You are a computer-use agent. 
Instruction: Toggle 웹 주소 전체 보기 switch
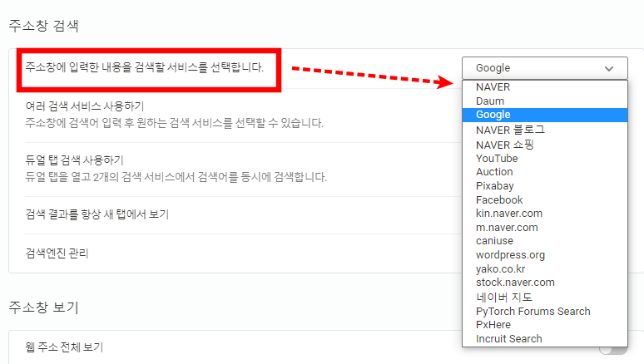[612, 349]
